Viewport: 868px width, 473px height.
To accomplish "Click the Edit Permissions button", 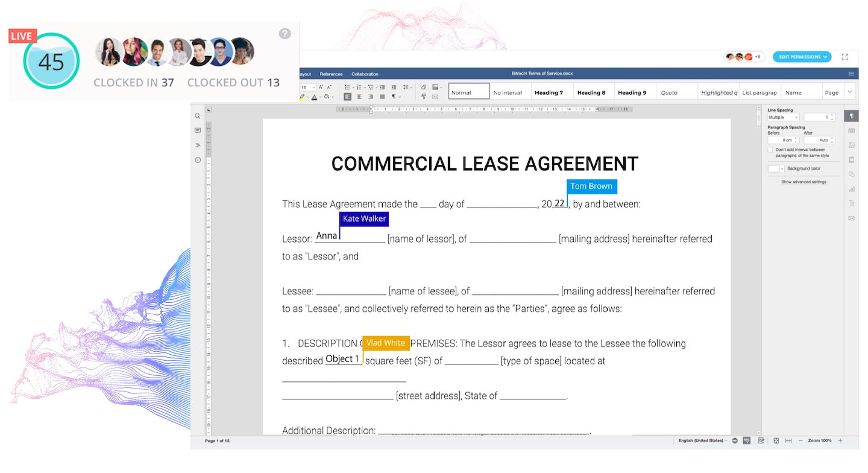I will (x=802, y=57).
